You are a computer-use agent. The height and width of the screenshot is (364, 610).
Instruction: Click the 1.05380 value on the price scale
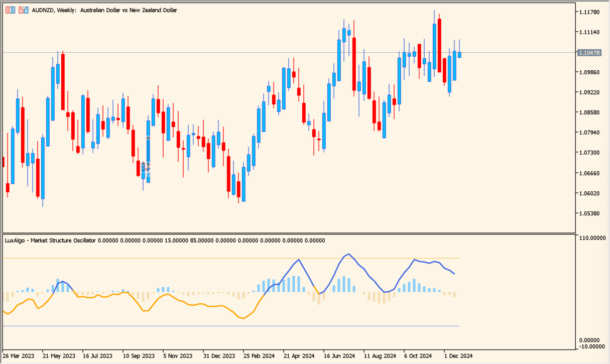pyautogui.click(x=588, y=212)
